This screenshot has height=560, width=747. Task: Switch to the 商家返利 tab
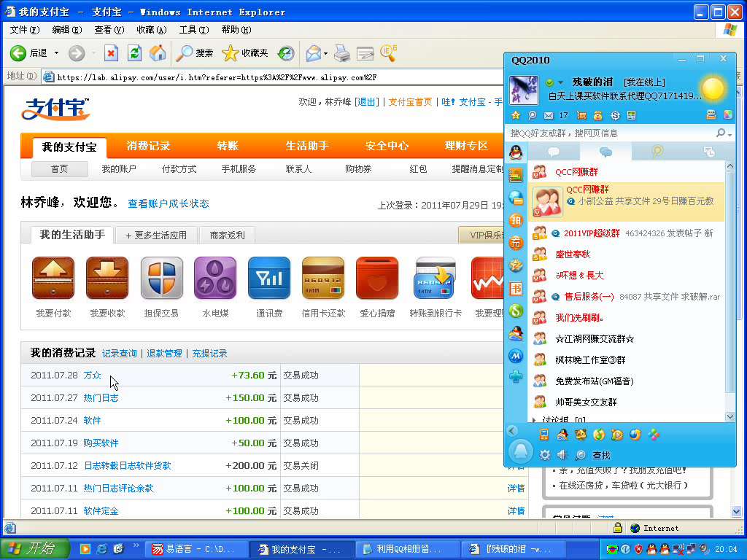click(227, 236)
